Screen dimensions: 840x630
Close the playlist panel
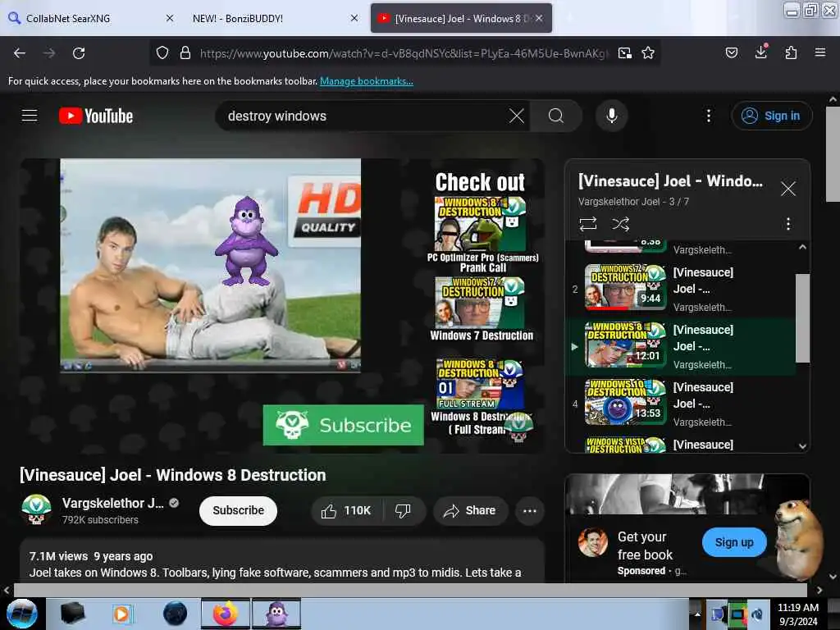click(x=788, y=189)
